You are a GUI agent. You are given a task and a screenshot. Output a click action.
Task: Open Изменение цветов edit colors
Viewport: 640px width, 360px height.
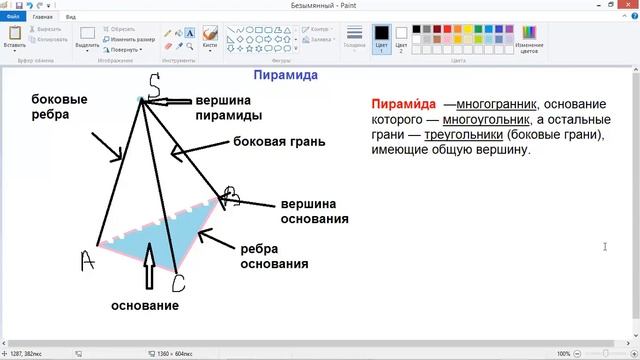(x=529, y=39)
